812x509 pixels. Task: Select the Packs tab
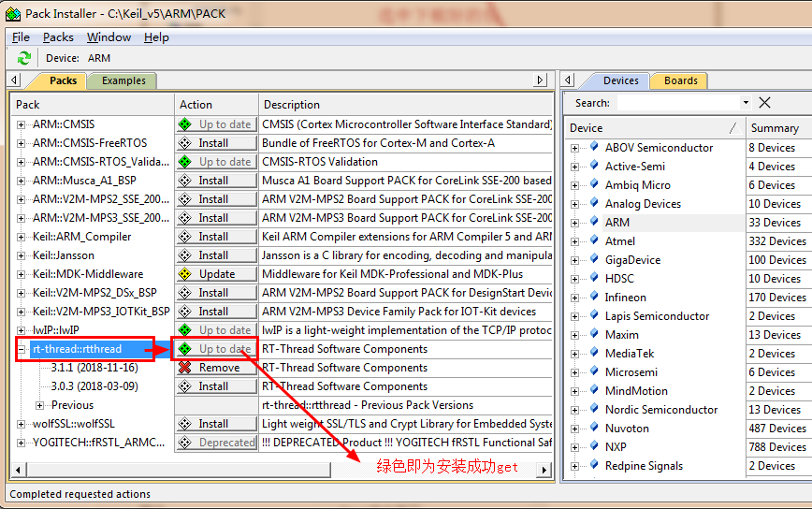pos(63,80)
